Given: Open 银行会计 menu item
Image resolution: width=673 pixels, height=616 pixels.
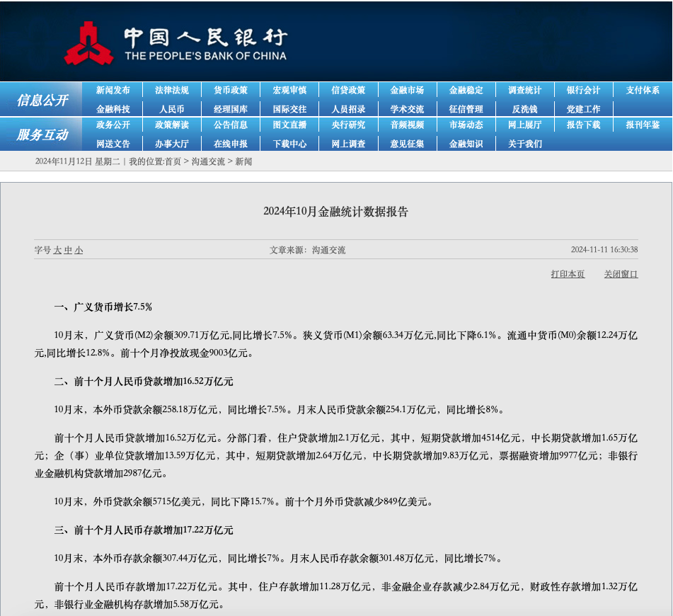Looking at the screenshot, I should (584, 90).
